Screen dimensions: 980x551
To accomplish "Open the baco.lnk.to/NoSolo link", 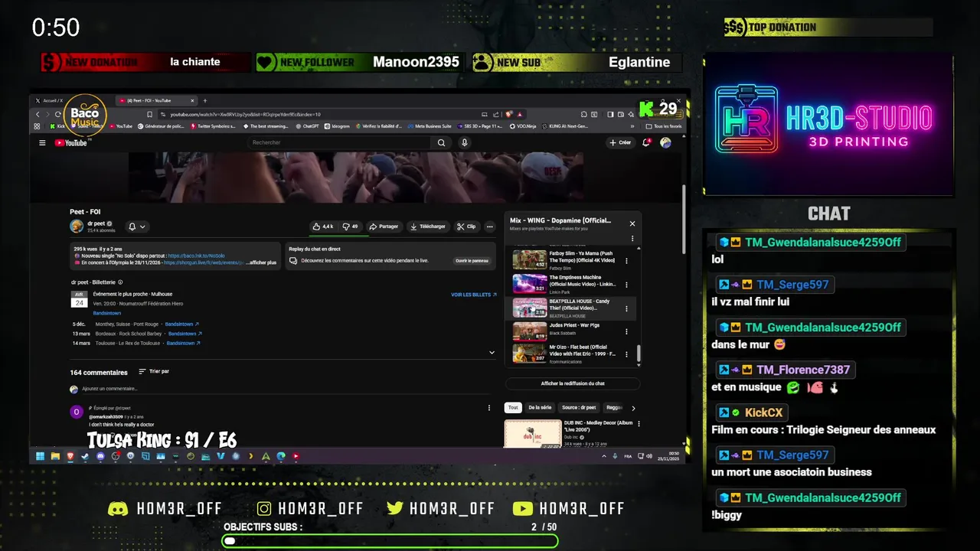I will pyautogui.click(x=196, y=256).
